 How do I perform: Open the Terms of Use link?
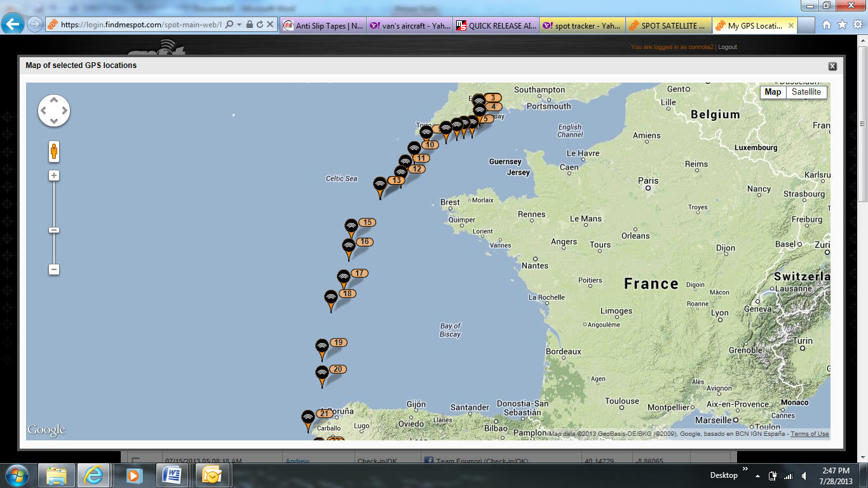[810, 434]
